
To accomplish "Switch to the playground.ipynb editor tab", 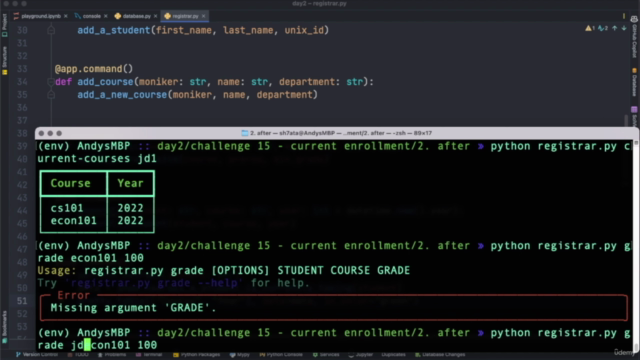I will [40, 16].
